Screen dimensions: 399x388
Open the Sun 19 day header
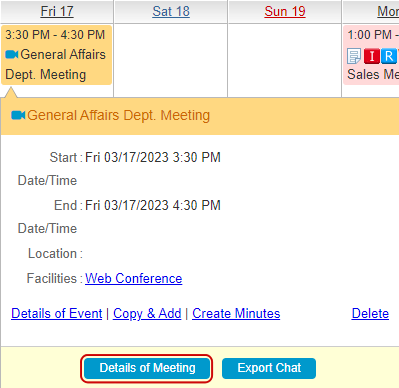click(x=285, y=11)
